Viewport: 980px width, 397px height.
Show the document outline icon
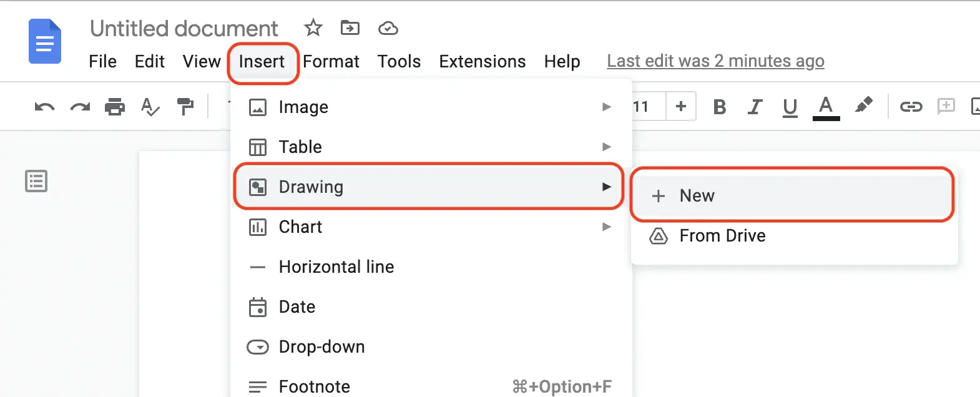[x=36, y=181]
